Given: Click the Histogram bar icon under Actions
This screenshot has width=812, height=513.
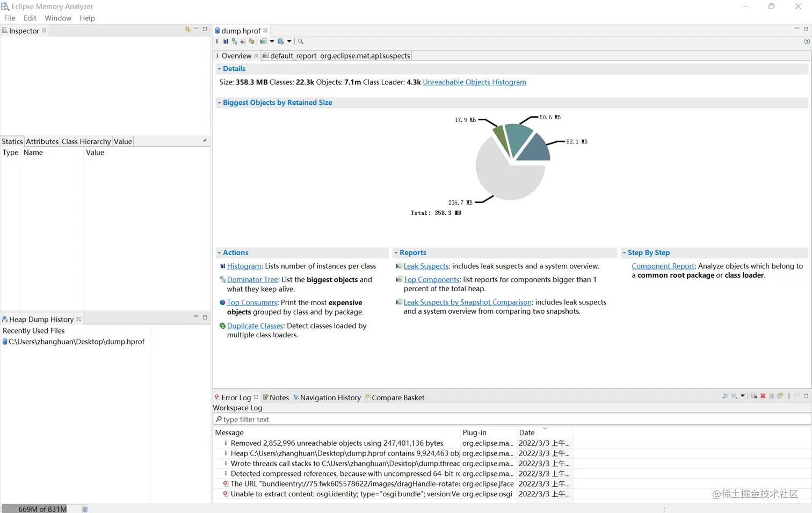Looking at the screenshot, I should click(222, 266).
